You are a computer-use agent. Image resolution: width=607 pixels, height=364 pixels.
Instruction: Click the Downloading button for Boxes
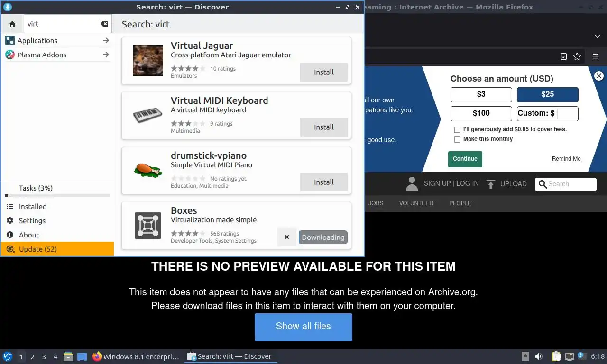tap(323, 237)
